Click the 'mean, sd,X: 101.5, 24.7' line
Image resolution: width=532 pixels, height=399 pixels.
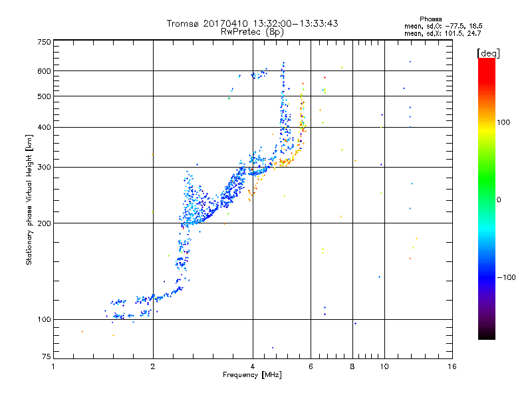(x=442, y=33)
